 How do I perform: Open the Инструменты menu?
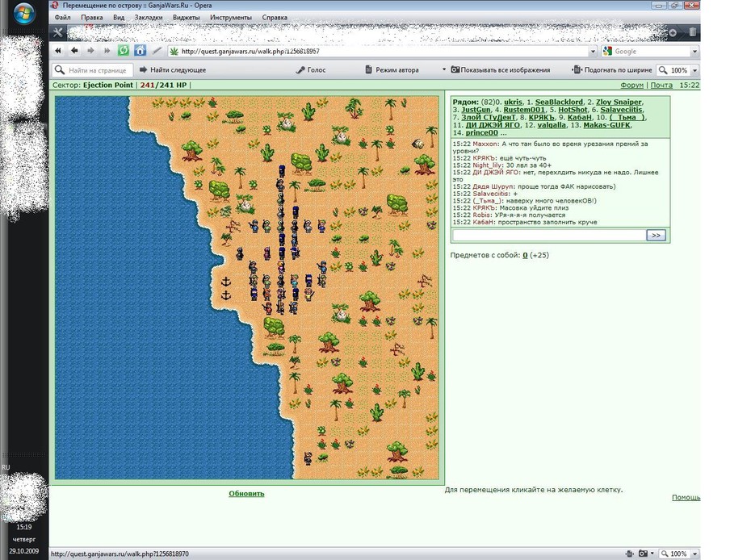pos(230,17)
